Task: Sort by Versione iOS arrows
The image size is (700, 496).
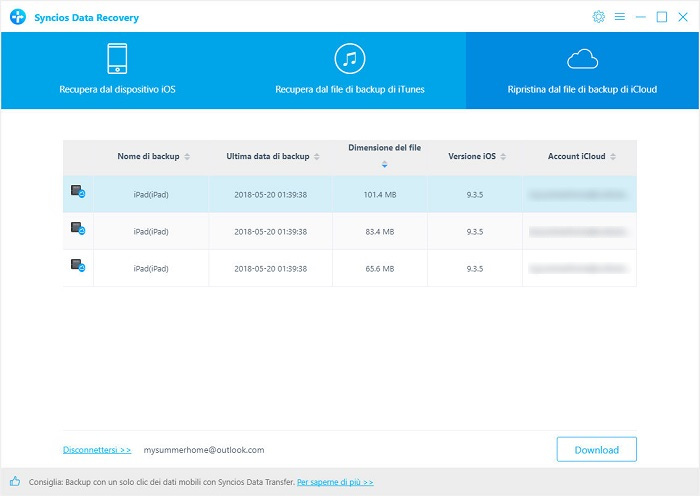Action: [x=503, y=157]
